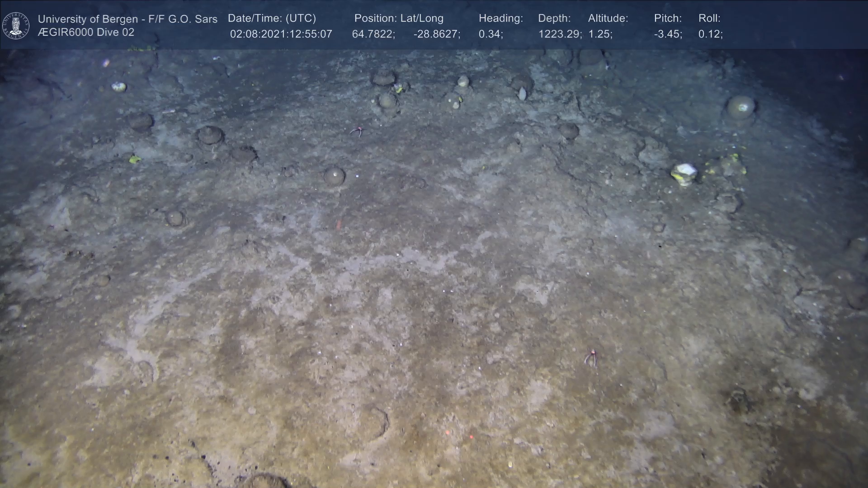Select the heading value 0.34
868x488 pixels.
pos(491,34)
